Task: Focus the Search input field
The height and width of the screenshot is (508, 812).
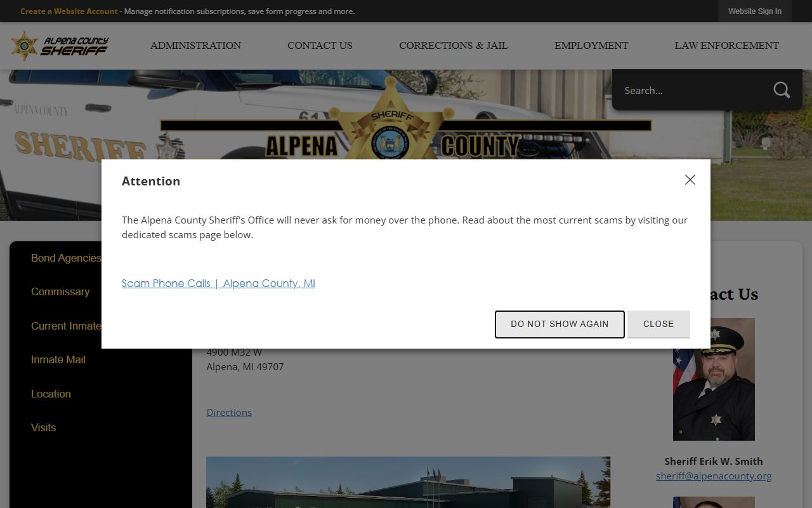Action: pos(691,90)
